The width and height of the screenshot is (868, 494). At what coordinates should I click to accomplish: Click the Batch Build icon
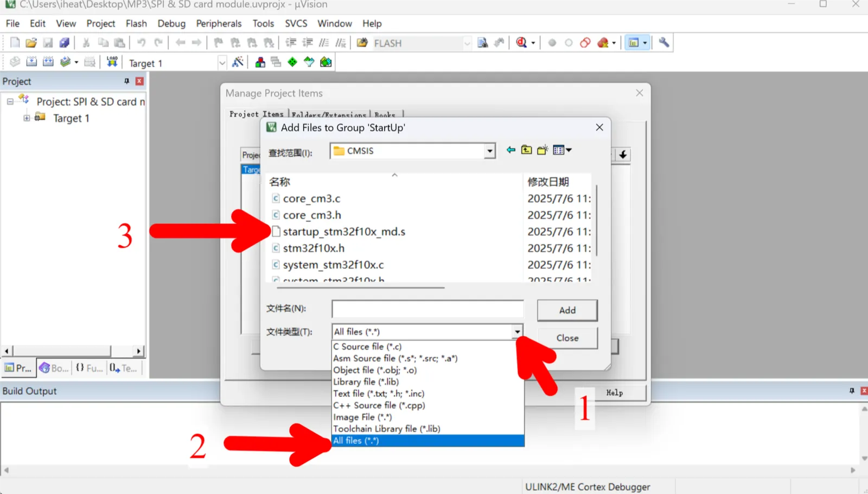click(x=65, y=62)
